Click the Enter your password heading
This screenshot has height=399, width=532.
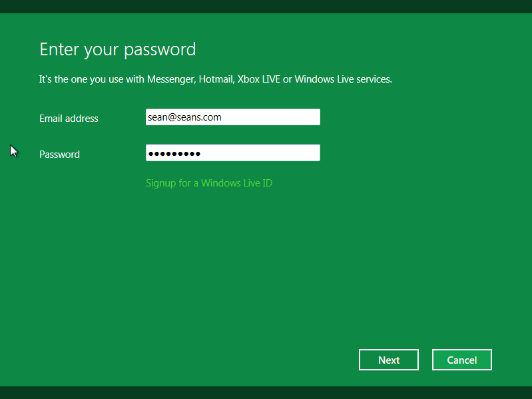(x=118, y=49)
